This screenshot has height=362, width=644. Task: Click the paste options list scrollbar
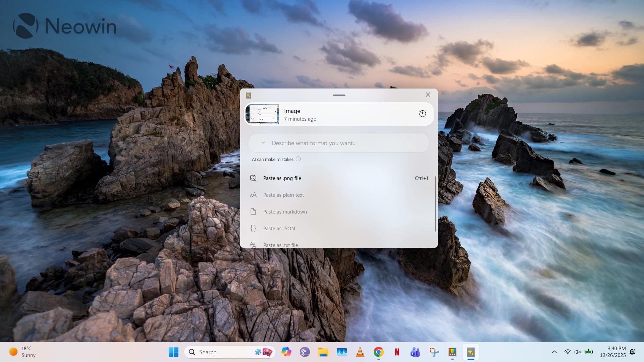tap(435, 204)
